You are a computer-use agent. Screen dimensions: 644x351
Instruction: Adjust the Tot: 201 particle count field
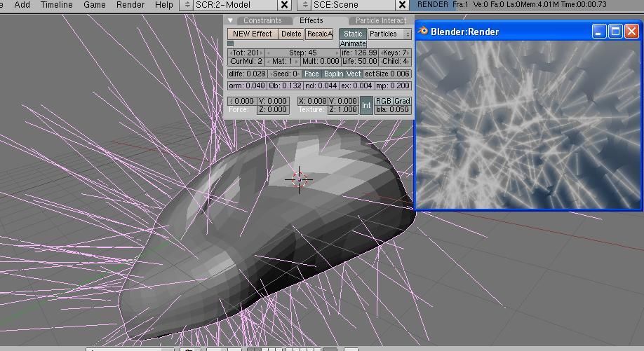[246, 53]
